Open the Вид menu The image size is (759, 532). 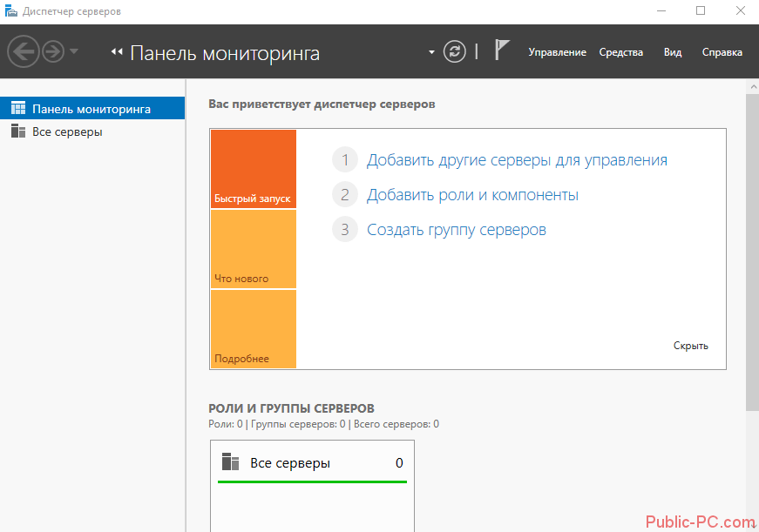pos(672,52)
